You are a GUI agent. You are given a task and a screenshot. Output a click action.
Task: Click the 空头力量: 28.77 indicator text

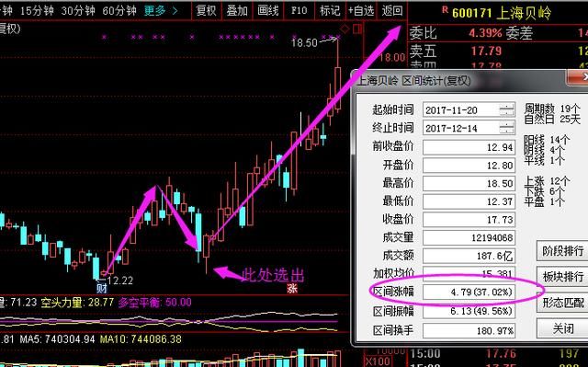tap(77, 303)
